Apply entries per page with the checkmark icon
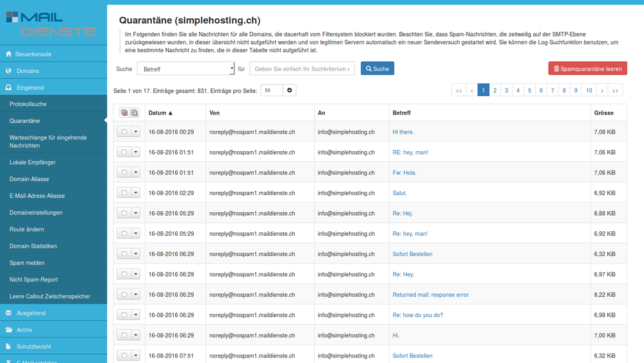Image resolution: width=644 pixels, height=363 pixels. [289, 90]
